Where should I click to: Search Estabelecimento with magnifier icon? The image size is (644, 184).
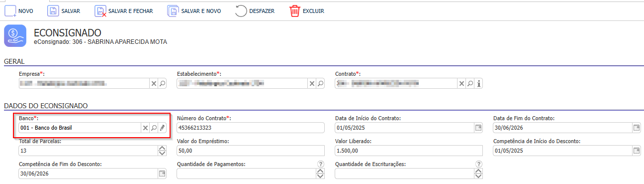321,84
